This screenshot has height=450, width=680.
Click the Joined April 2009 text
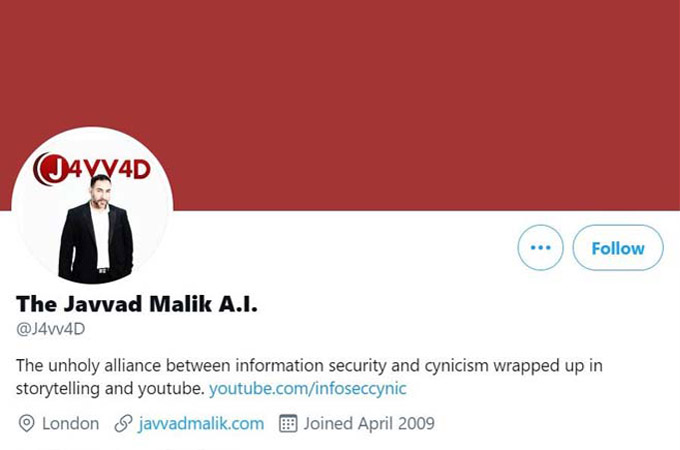[369, 424]
